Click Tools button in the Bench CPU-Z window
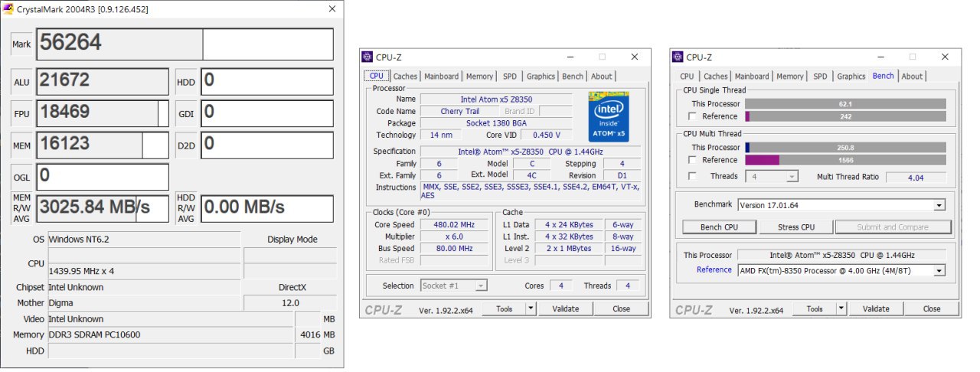The width and height of the screenshot is (980, 372). pos(814,308)
